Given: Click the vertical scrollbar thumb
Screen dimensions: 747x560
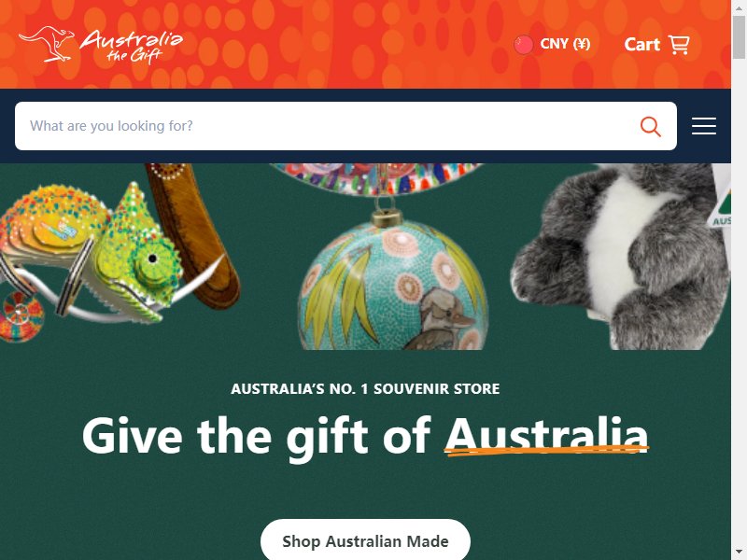Looking at the screenshot, I should tap(739, 37).
